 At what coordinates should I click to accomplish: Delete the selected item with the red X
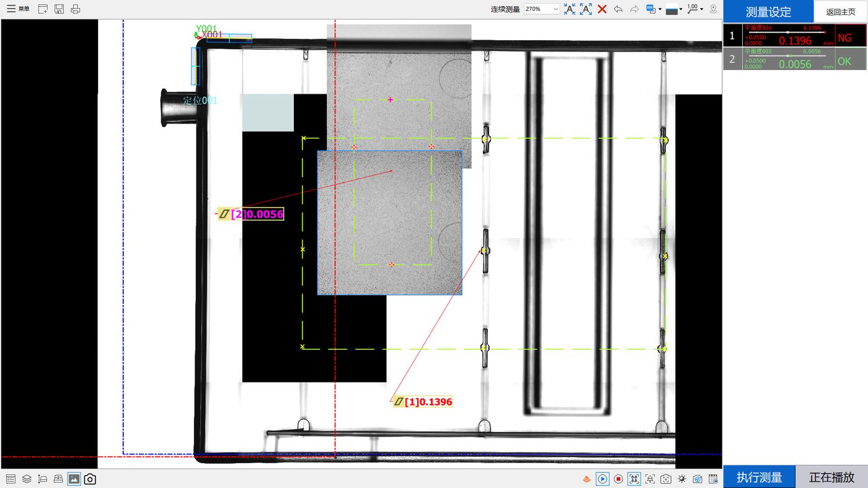[x=602, y=9]
